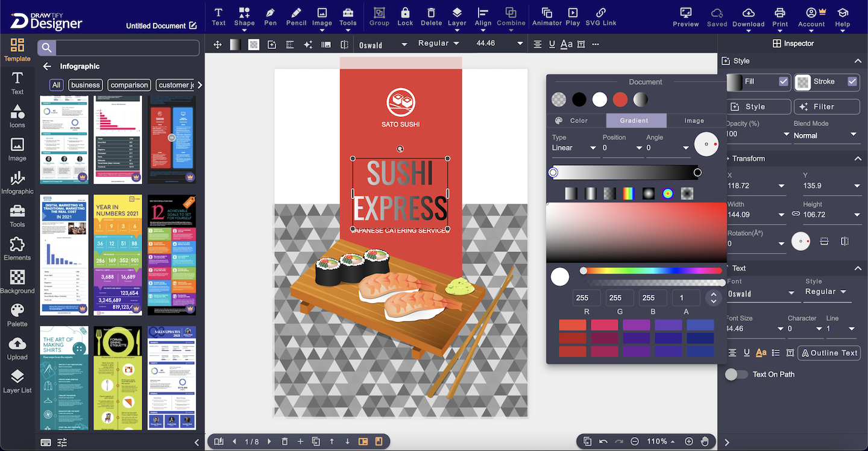Collapse the Transform section

click(858, 159)
